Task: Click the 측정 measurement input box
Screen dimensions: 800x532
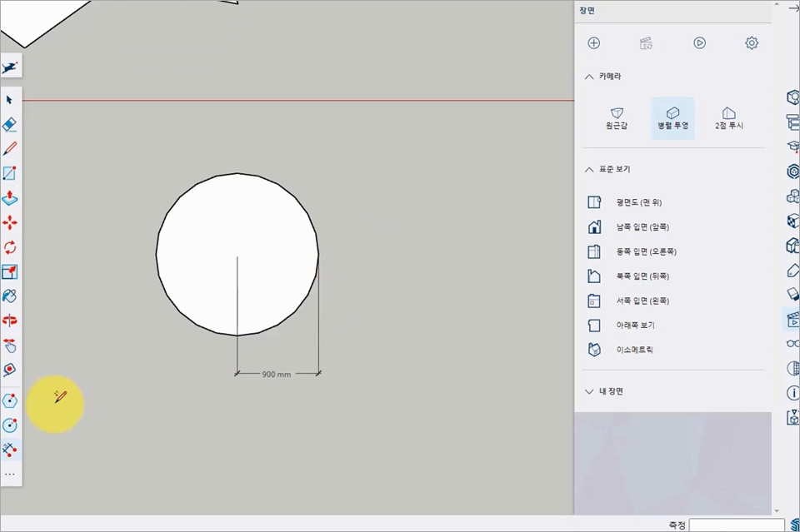Action: [737, 525]
